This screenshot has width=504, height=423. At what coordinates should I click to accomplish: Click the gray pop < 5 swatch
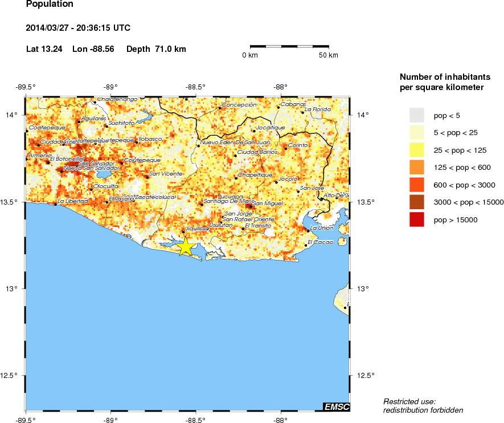[417, 116]
